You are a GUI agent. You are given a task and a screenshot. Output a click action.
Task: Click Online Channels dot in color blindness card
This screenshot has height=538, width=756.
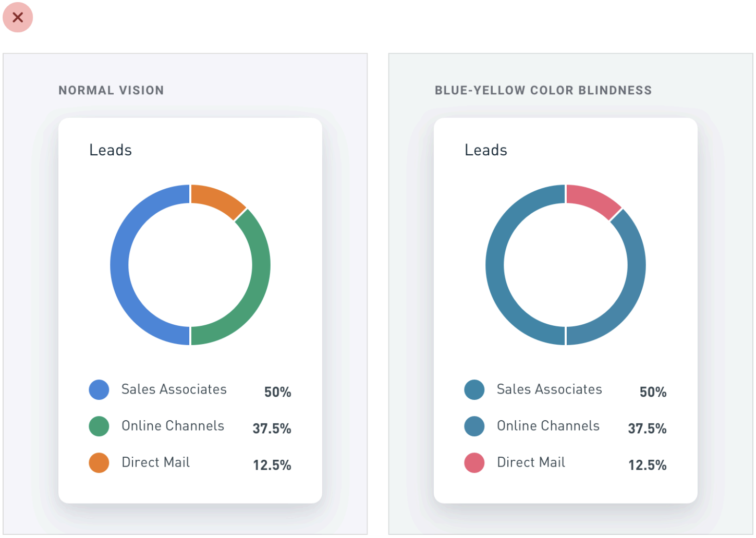pyautogui.click(x=474, y=426)
